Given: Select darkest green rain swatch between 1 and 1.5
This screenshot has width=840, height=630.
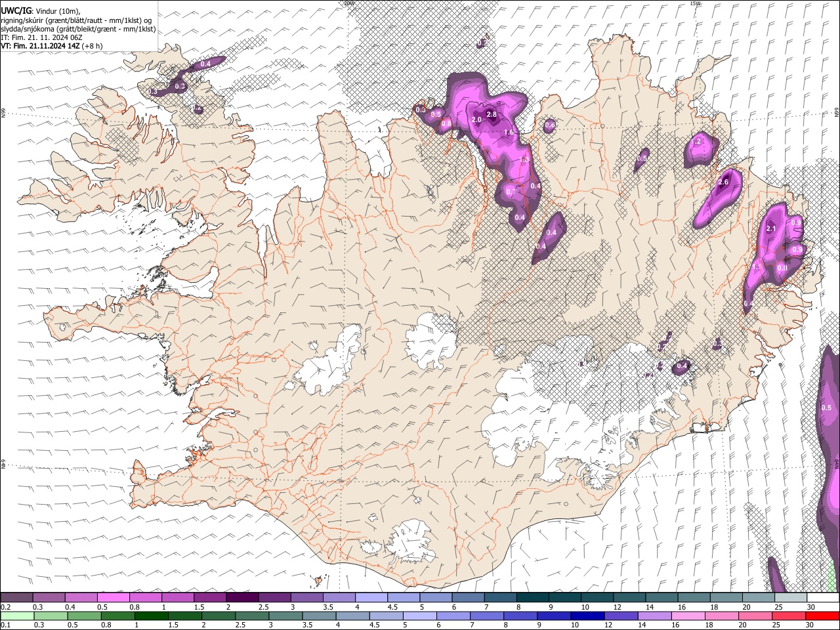Looking at the screenshot, I should [x=151, y=616].
